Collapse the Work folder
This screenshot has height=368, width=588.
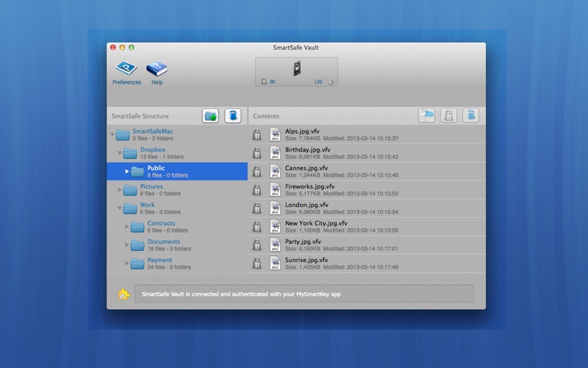[x=120, y=208]
